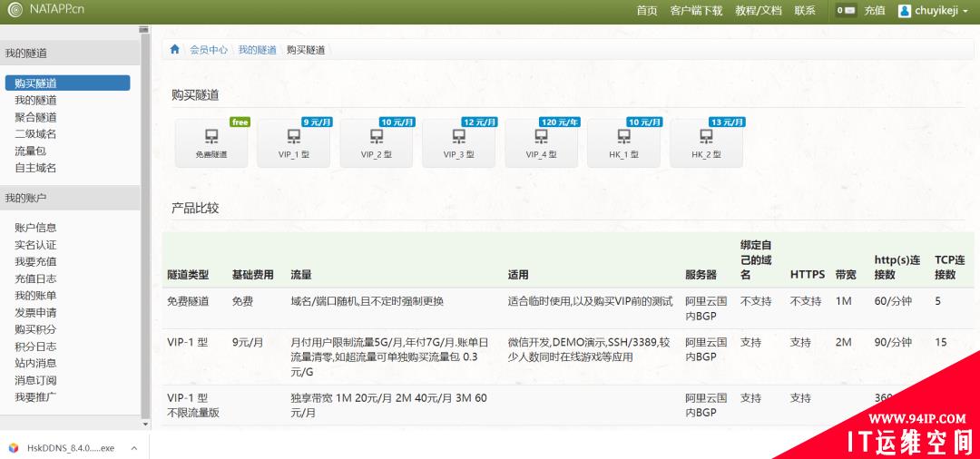Image resolution: width=980 pixels, height=459 pixels.
Task: Click the 我的账户 sidebar section header
Action: [x=70, y=198]
